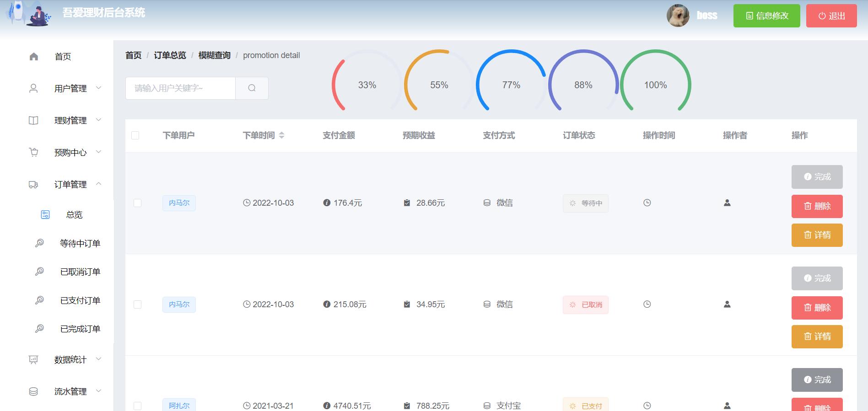Click 详情 button for the 176.4元 order
Screen dimensions: 868x411
tap(817, 235)
